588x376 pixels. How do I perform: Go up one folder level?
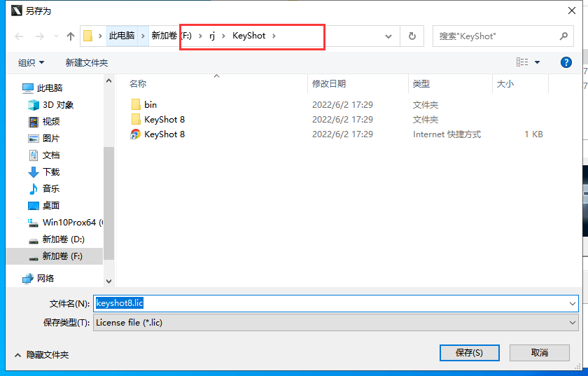point(71,36)
